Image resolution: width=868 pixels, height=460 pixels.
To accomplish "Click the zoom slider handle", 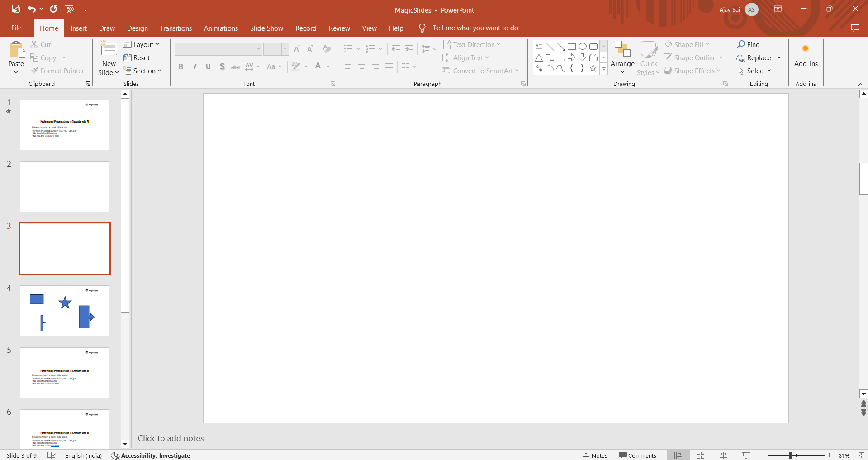I will pos(791,455).
